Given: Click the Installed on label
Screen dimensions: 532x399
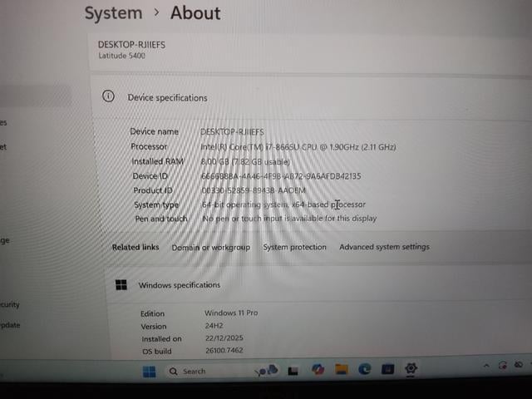Looking at the screenshot, I should pos(161,338).
